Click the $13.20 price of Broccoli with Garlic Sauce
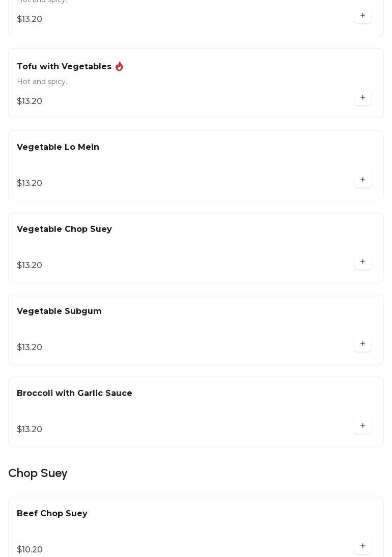This screenshot has height=557, width=392. click(30, 430)
